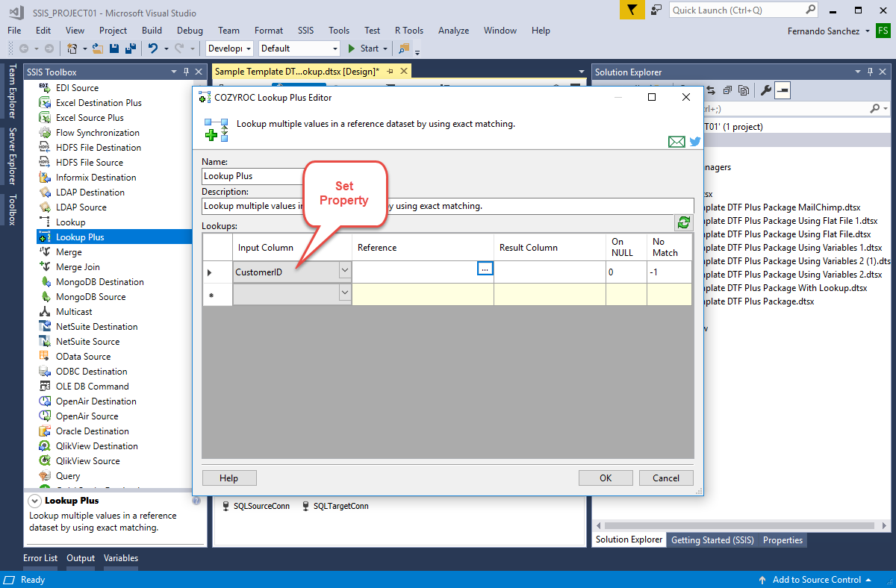Click the open file toolbar icon

tap(99, 49)
